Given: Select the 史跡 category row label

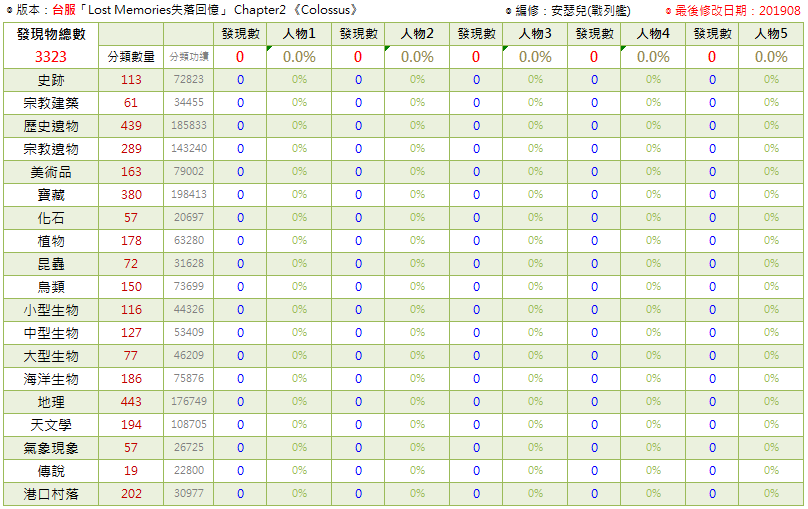Looking at the screenshot, I should pos(50,80).
